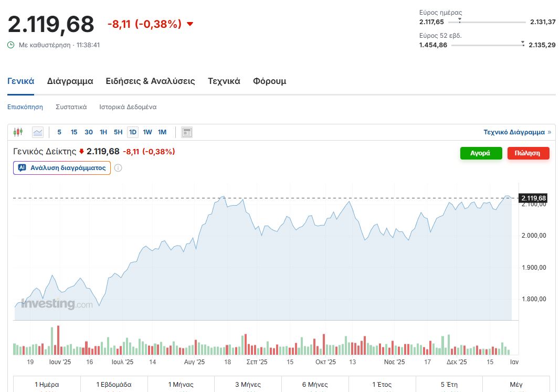The image size is (560, 392).
Task: Click the day range slider marker
Action: point(460,20)
